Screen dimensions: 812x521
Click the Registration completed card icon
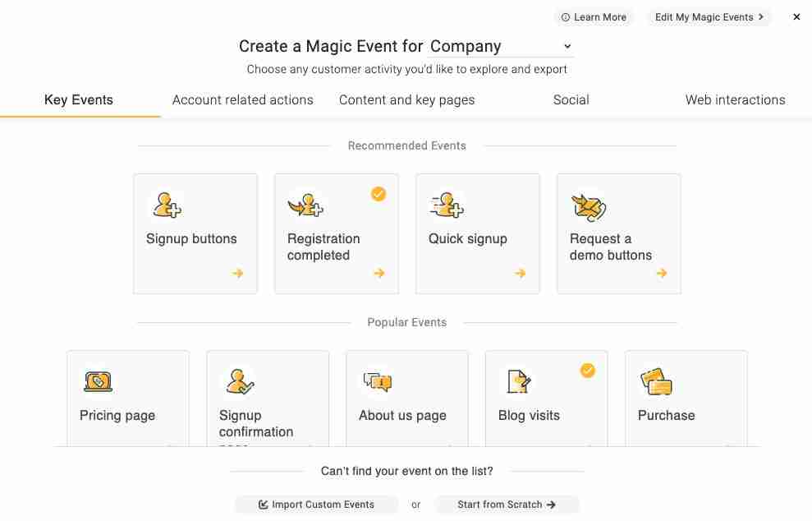click(x=305, y=205)
